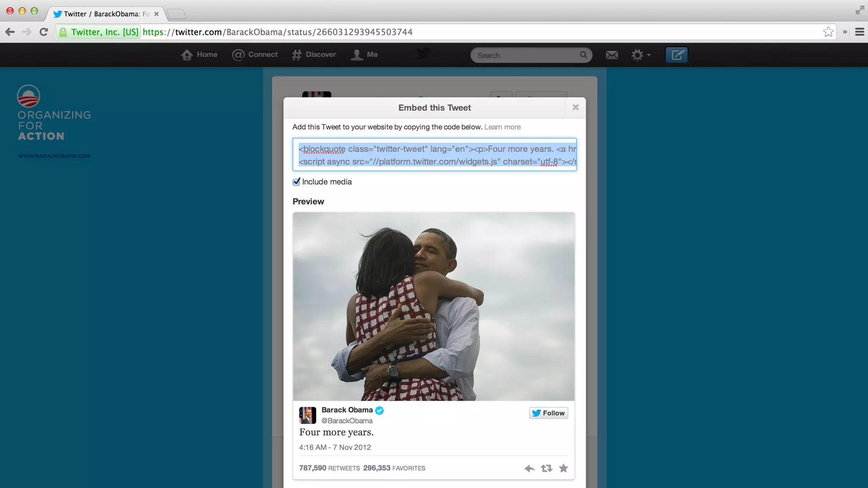Click inside the embed code box
Image resolution: width=868 pixels, height=488 pixels.
tap(434, 155)
